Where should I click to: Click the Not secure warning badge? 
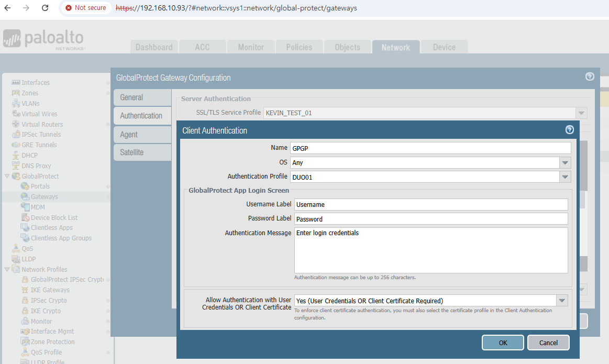coord(86,8)
